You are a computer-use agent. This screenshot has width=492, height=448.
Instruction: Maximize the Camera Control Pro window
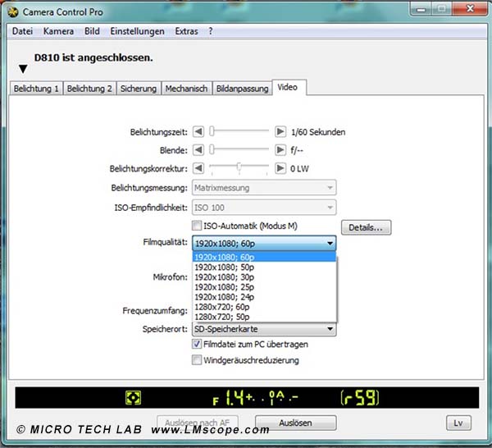pyautogui.click(x=442, y=9)
